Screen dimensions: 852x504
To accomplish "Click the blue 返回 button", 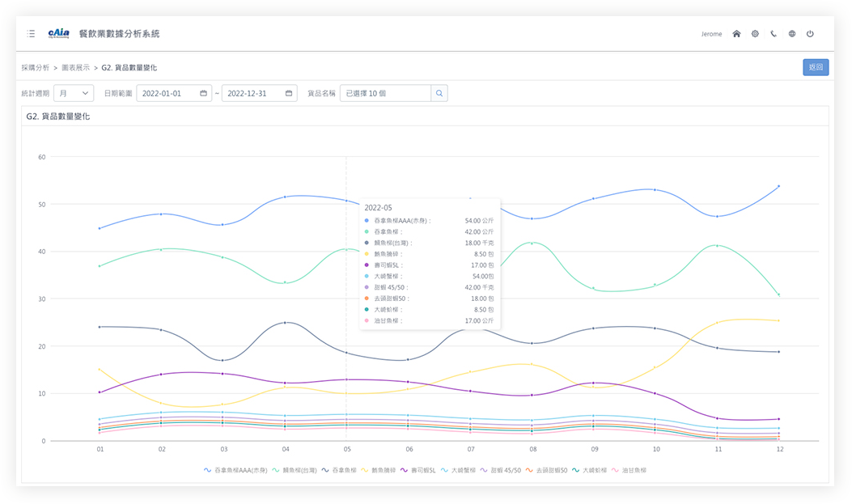I will (816, 67).
